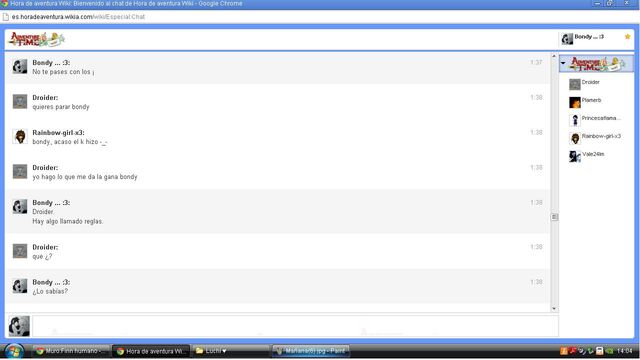Switch to the Muro Finn humano taskbar window
The width and height of the screenshot is (640, 360).
pyautogui.click(x=70, y=351)
